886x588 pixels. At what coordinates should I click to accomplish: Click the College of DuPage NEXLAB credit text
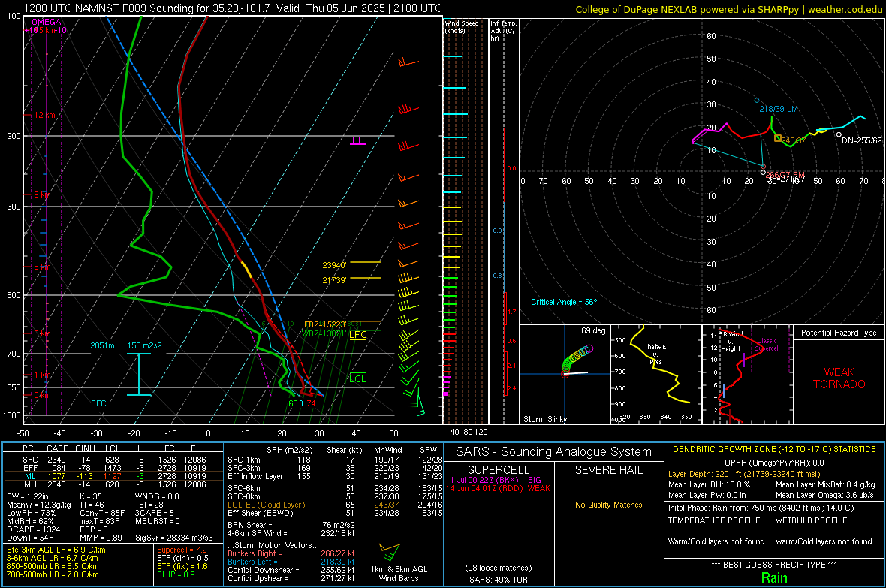728,9
